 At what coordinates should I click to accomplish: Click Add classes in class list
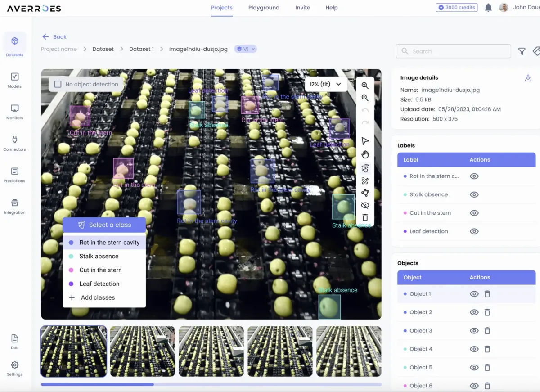(98, 297)
